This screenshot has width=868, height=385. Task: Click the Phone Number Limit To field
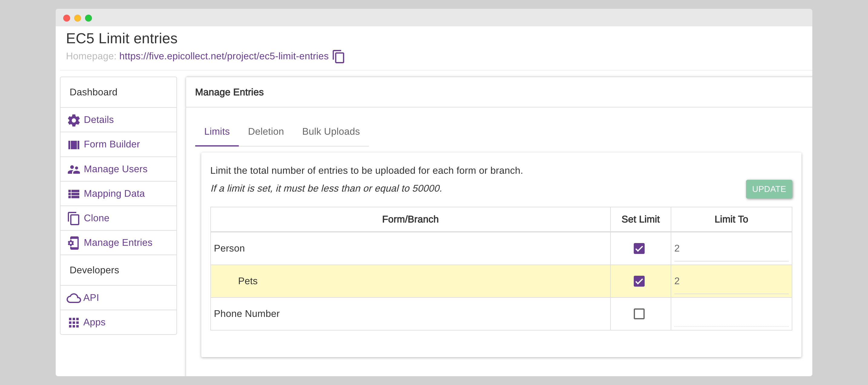click(x=731, y=314)
